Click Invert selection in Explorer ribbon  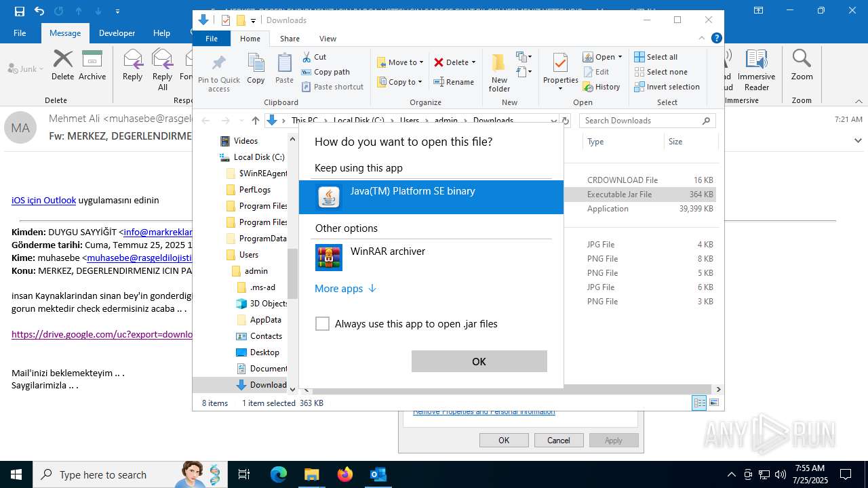point(667,87)
